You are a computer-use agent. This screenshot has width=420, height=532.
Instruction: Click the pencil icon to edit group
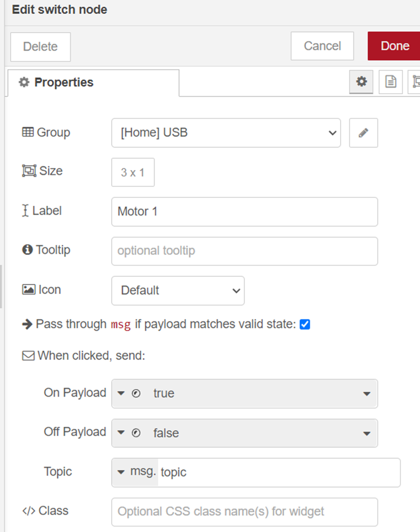tap(363, 133)
